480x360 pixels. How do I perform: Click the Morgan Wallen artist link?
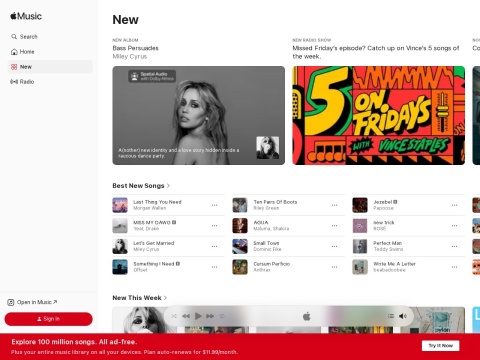(149, 208)
